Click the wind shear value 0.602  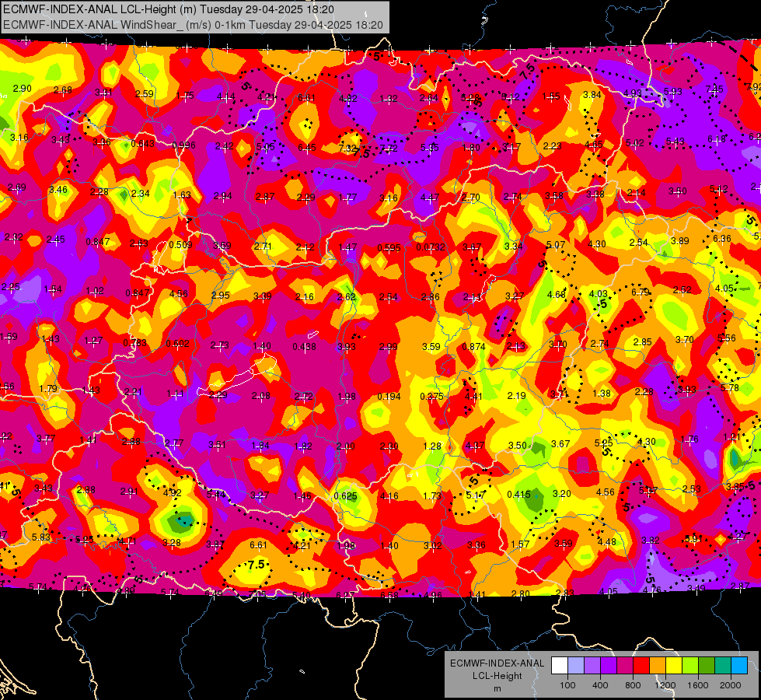pyautogui.click(x=178, y=344)
